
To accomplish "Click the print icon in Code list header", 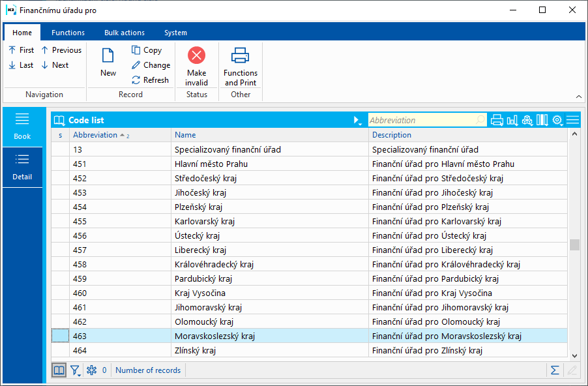I will (x=497, y=120).
